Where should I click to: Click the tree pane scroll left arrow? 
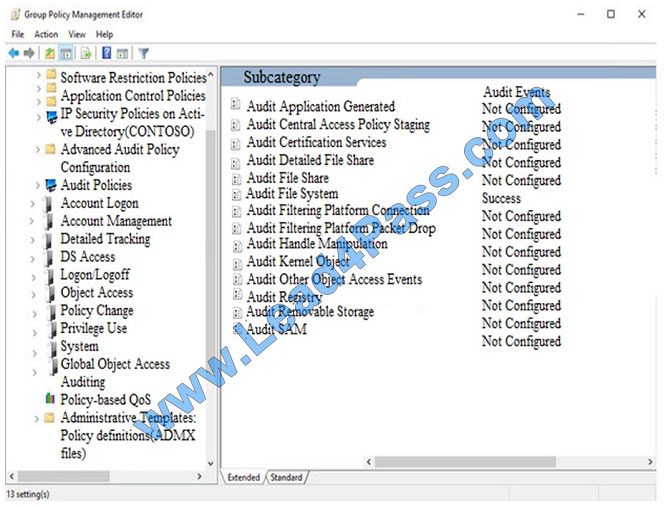coord(12,476)
